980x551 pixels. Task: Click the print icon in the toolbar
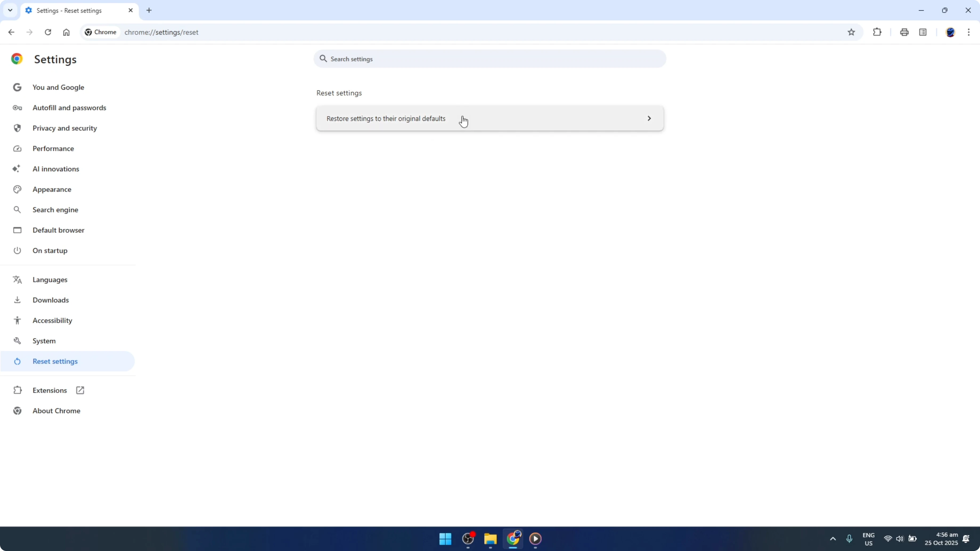[x=904, y=32]
